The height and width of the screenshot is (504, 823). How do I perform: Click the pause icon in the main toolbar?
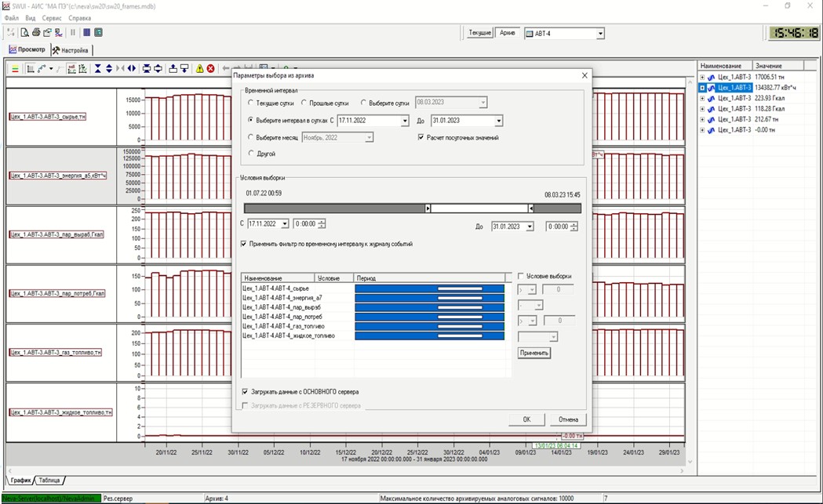(x=73, y=32)
